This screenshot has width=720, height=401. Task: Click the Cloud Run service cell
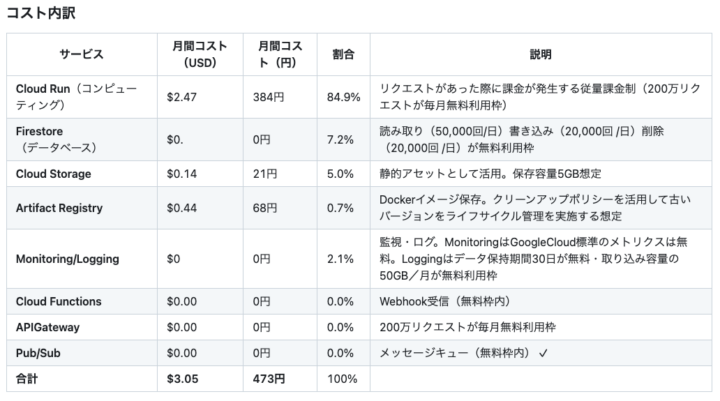81,97
